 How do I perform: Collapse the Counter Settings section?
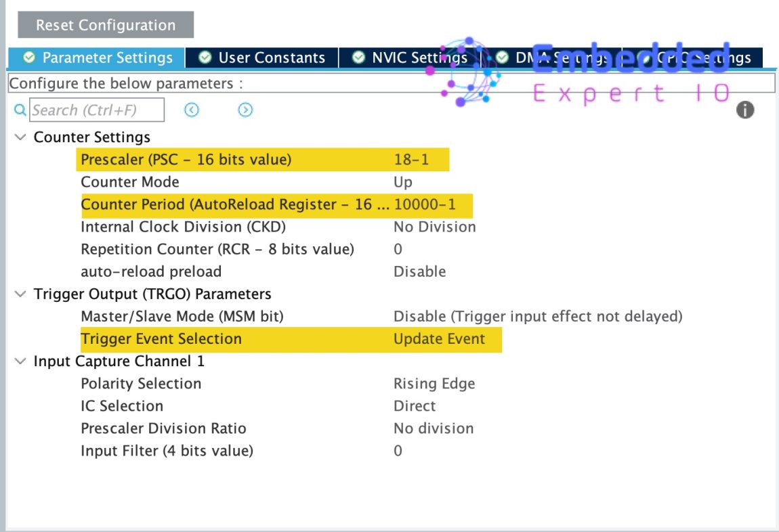20,137
